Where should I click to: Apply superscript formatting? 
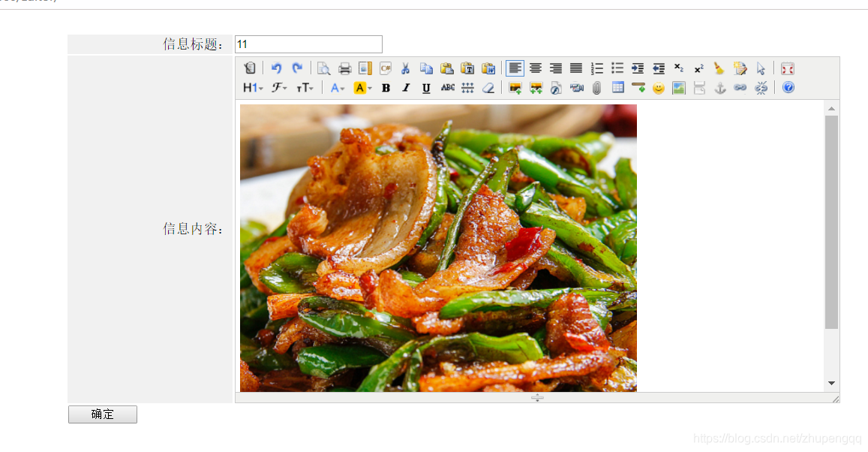click(699, 68)
